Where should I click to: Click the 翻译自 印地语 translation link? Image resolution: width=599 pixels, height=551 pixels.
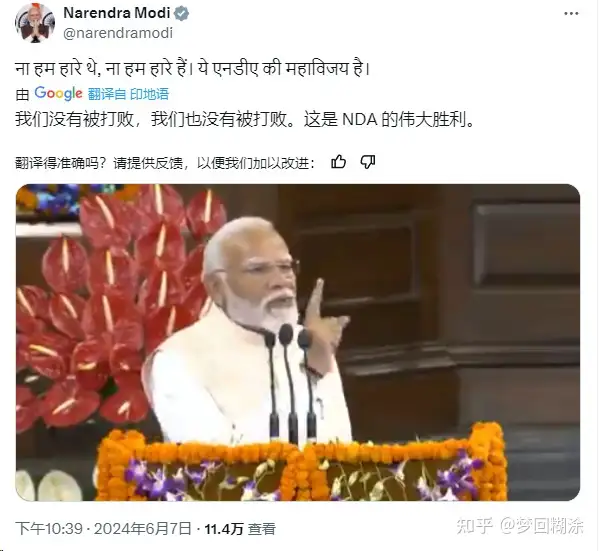[128, 94]
